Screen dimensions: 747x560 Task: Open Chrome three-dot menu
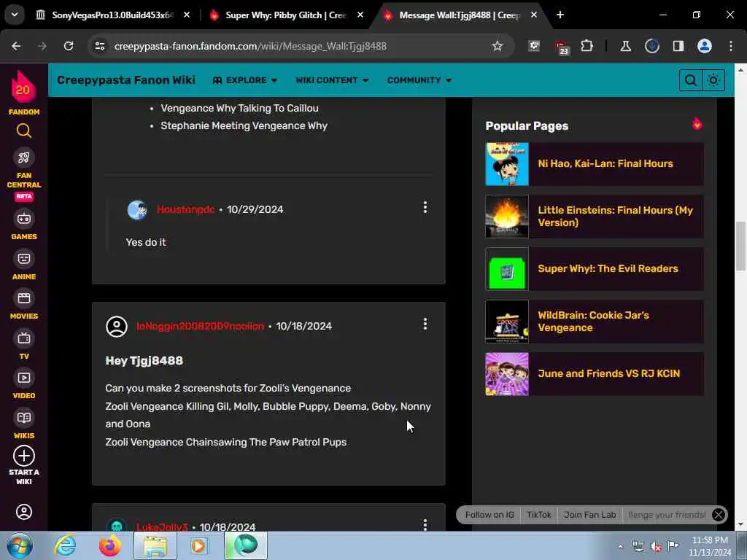(x=731, y=46)
